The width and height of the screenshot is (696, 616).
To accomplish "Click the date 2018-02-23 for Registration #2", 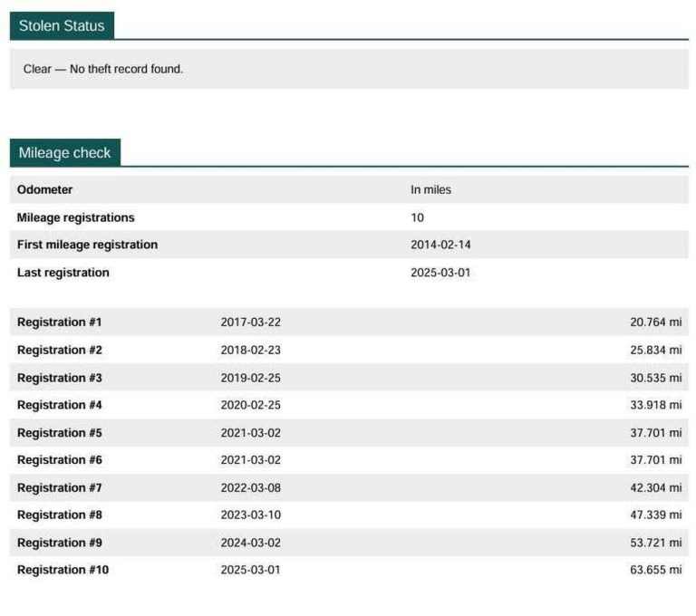I will (x=250, y=350).
